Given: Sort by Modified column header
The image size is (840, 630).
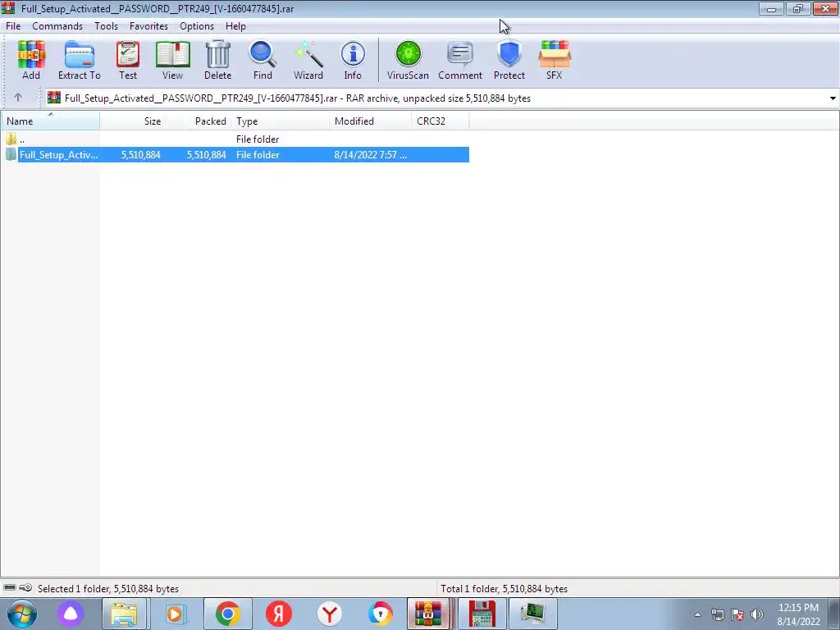Looking at the screenshot, I should click(x=371, y=121).
